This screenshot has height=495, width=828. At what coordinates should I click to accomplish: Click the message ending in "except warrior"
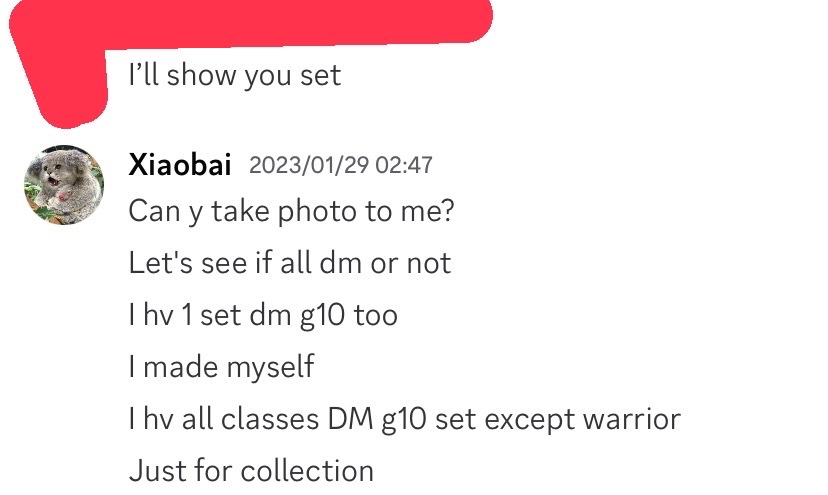[x=404, y=419]
